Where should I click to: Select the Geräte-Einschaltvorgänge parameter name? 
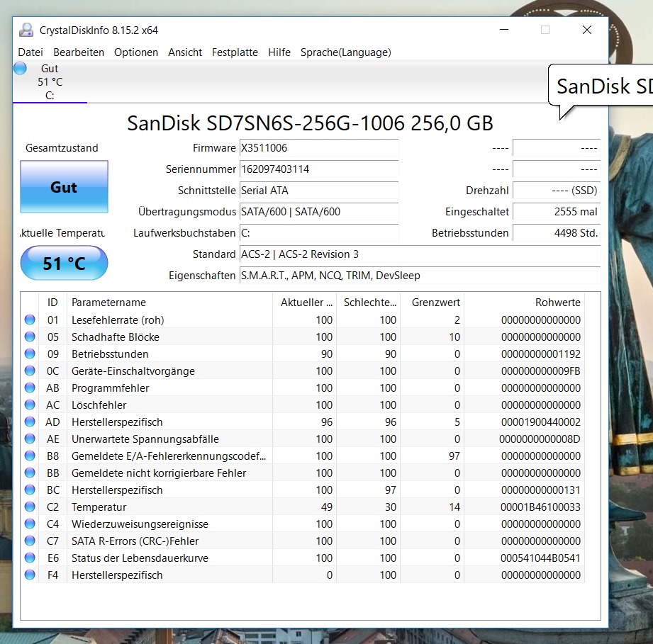pyautogui.click(x=133, y=371)
